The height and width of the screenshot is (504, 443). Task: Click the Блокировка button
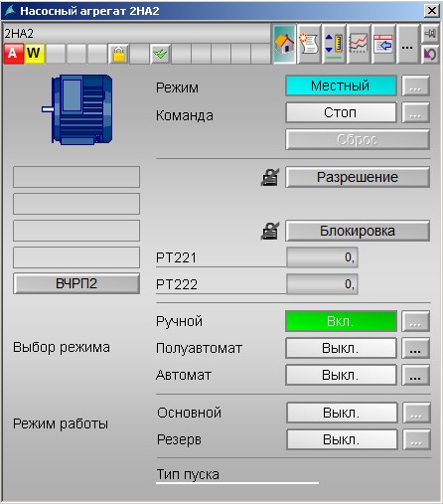[x=358, y=231]
